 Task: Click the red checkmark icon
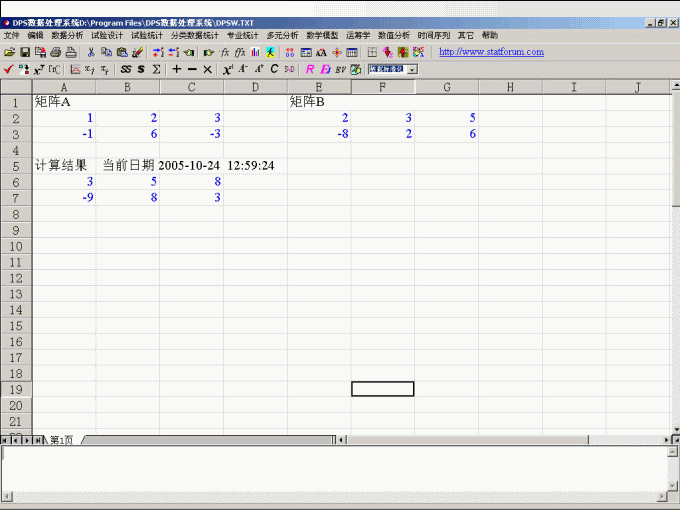8,69
